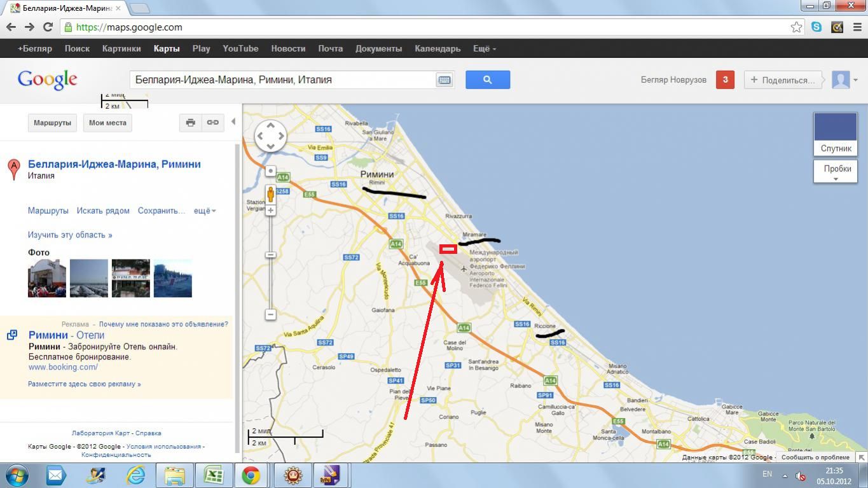This screenshot has width=868, height=488.
Task: Expand the Пробки layer dropdown
Action: pos(837,172)
